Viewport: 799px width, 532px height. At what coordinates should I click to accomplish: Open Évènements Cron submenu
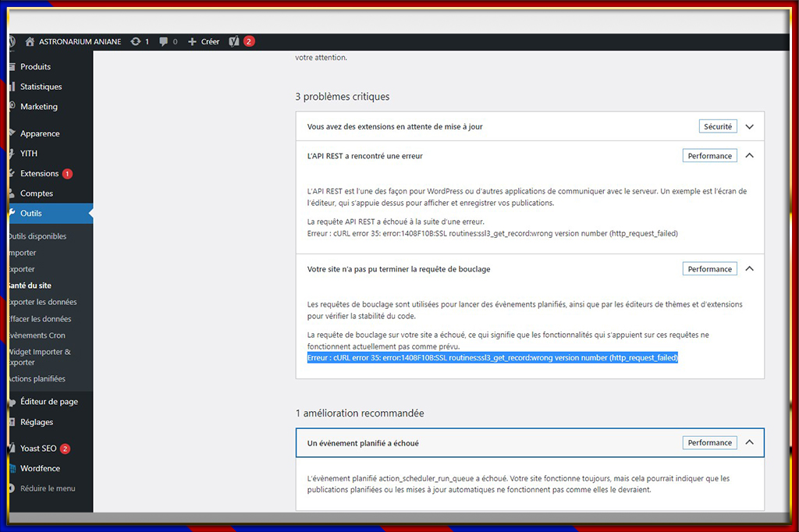point(37,335)
